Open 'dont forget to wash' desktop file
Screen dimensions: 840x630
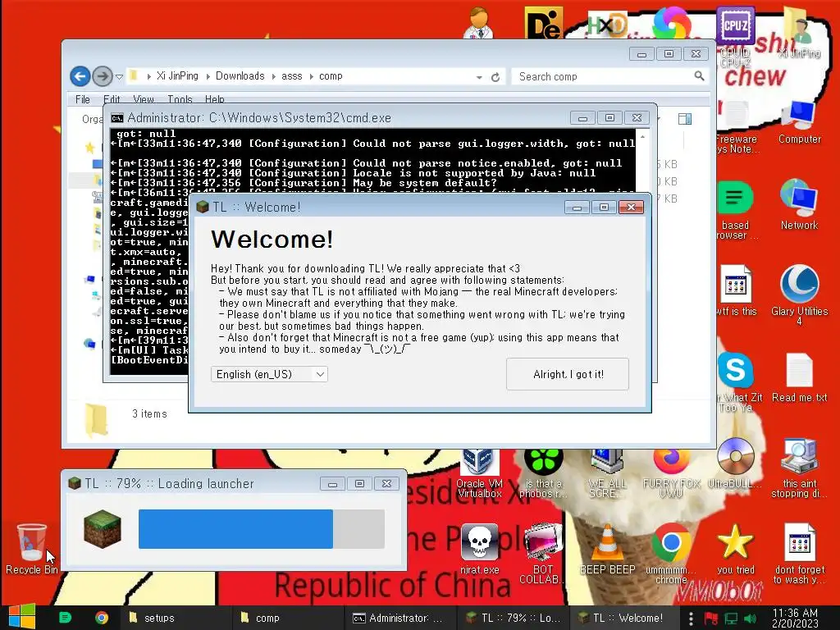[799, 554]
